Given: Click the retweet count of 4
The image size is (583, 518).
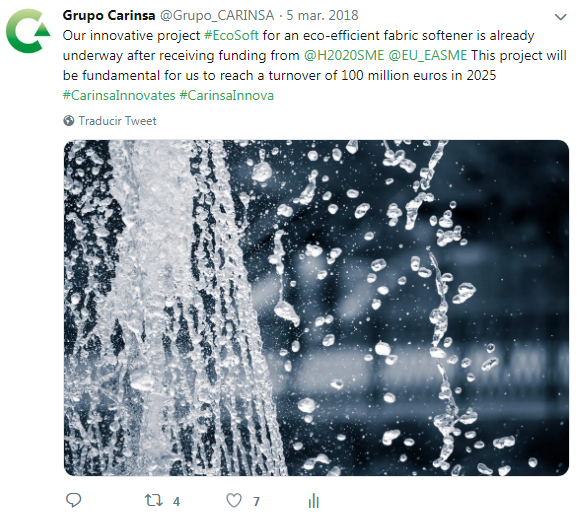Looking at the screenshot, I should pyautogui.click(x=176, y=502).
